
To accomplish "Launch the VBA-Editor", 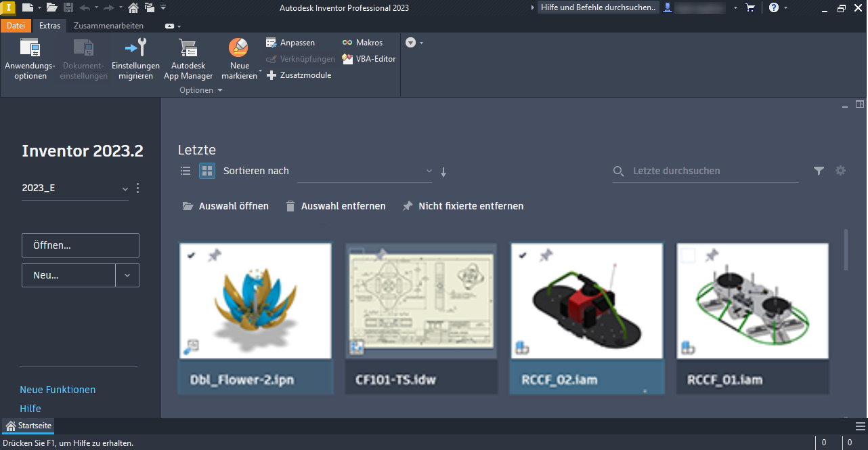I will (x=368, y=58).
